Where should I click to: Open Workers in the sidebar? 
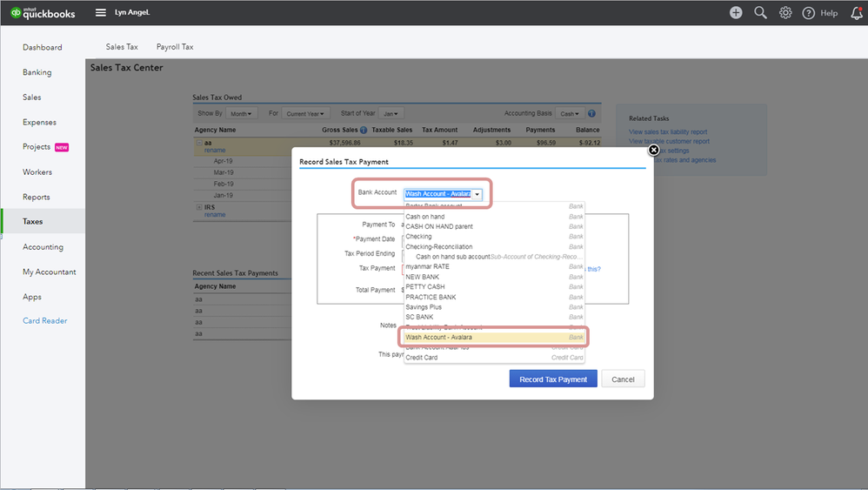[37, 172]
